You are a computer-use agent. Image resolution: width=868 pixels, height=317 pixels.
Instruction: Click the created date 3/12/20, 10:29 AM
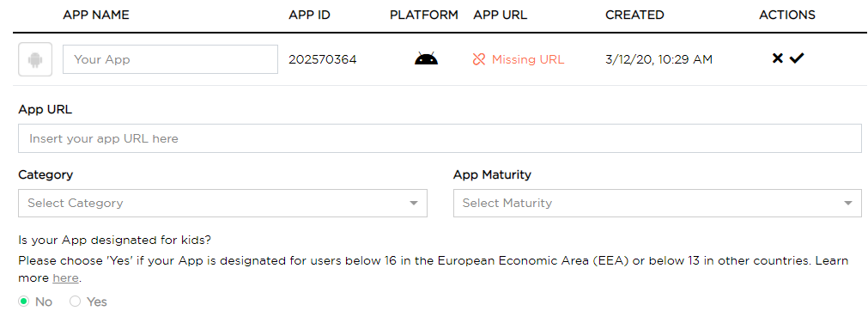click(659, 59)
